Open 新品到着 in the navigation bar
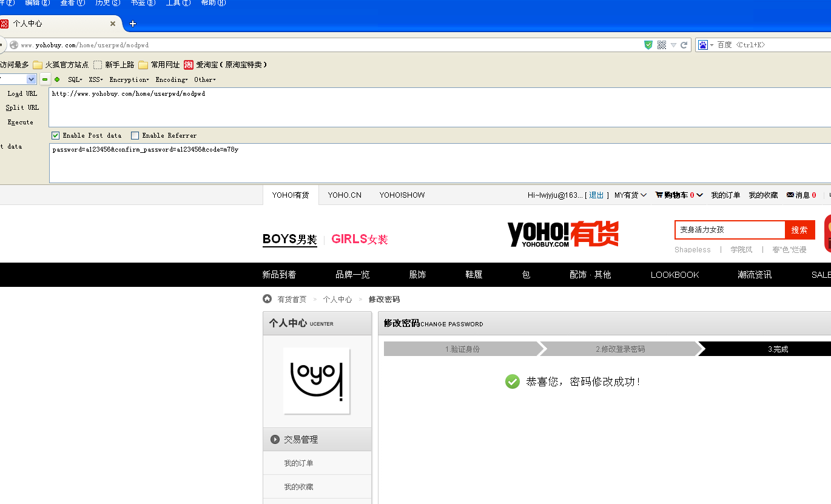Viewport: 831px width, 504px height. coord(279,275)
